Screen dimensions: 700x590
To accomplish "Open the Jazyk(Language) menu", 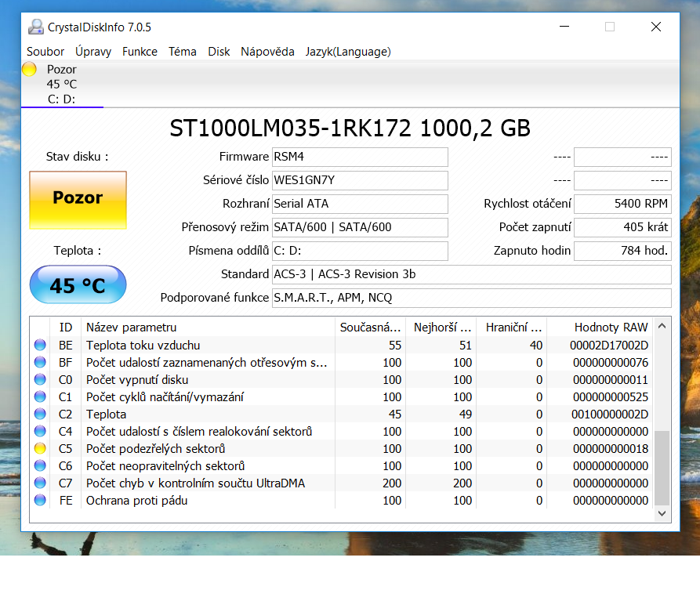I will [348, 52].
